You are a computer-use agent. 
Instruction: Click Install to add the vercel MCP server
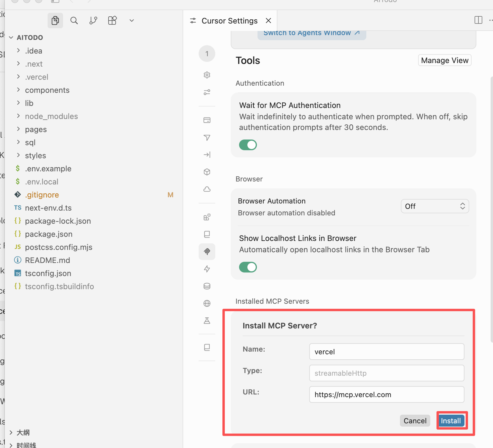point(451,421)
